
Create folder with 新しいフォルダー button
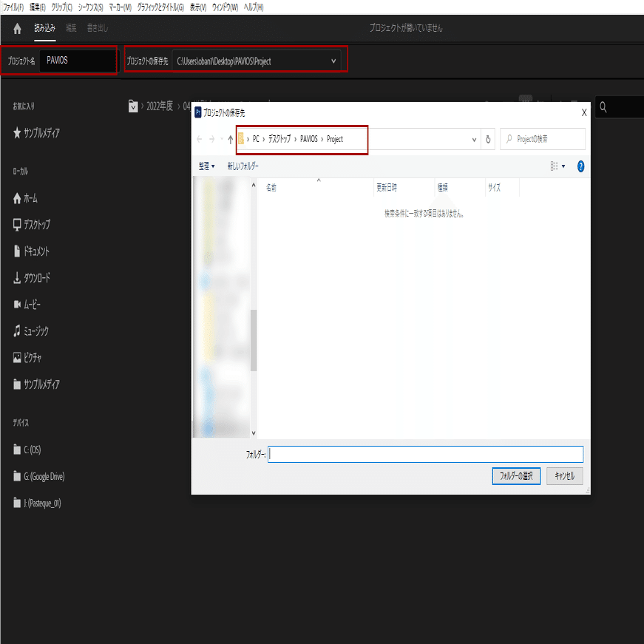point(243,166)
